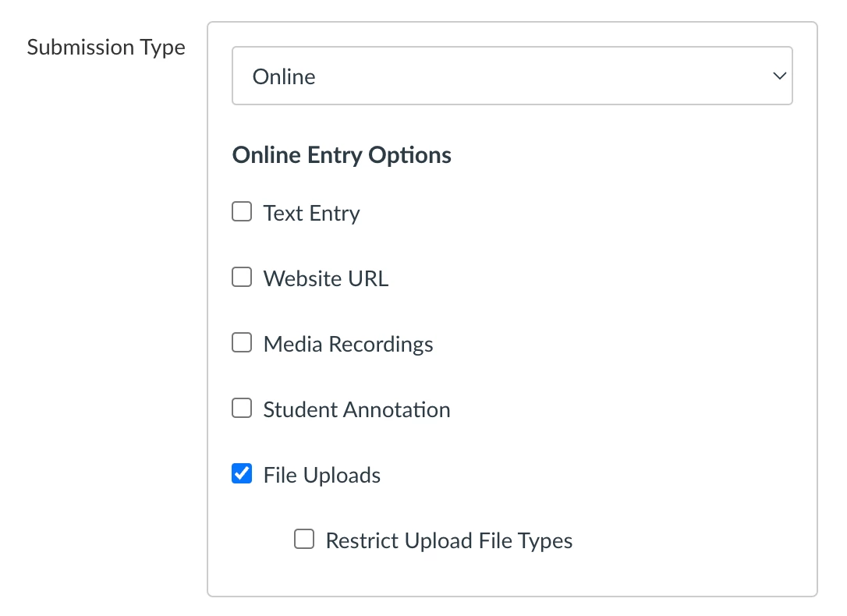Click the File Uploads label text
This screenshot has width=847, height=616.
[322, 476]
